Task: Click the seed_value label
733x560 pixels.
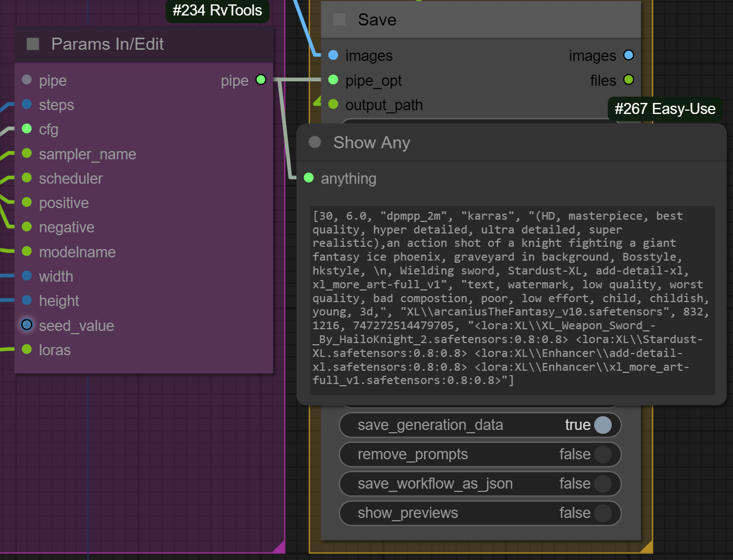Action: point(76,326)
